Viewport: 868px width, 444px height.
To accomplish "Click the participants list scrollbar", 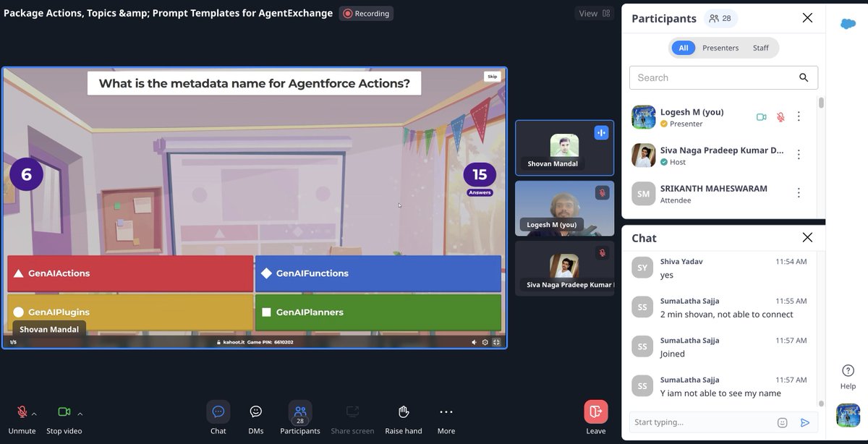I will point(821,103).
